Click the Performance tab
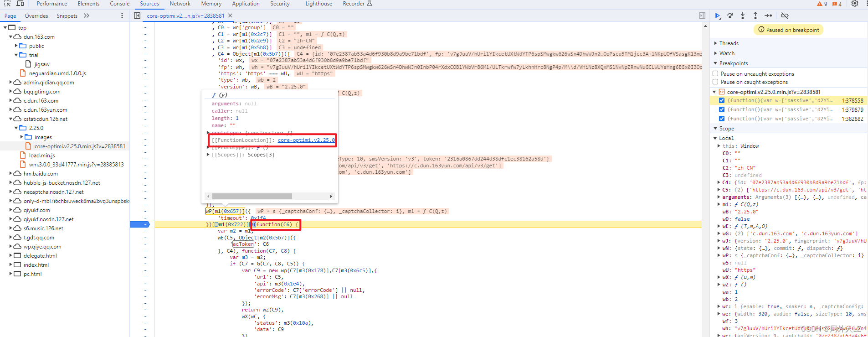 (x=52, y=4)
